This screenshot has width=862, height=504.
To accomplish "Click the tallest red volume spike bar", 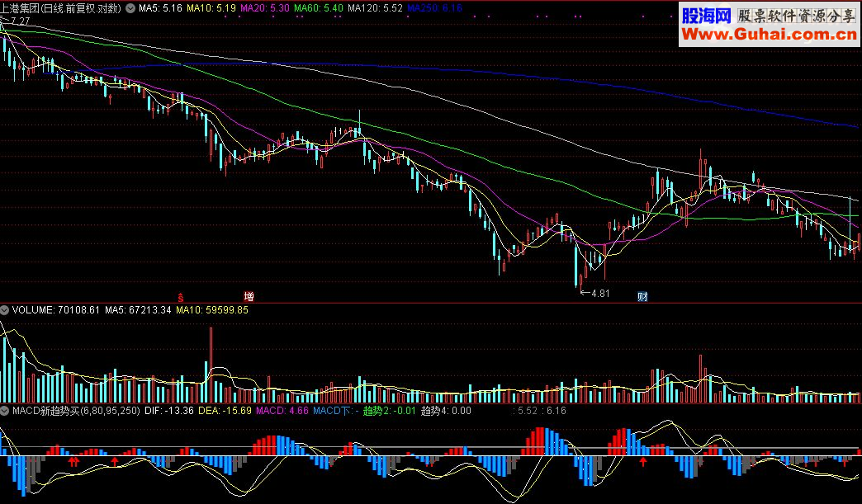I will 211,365.
